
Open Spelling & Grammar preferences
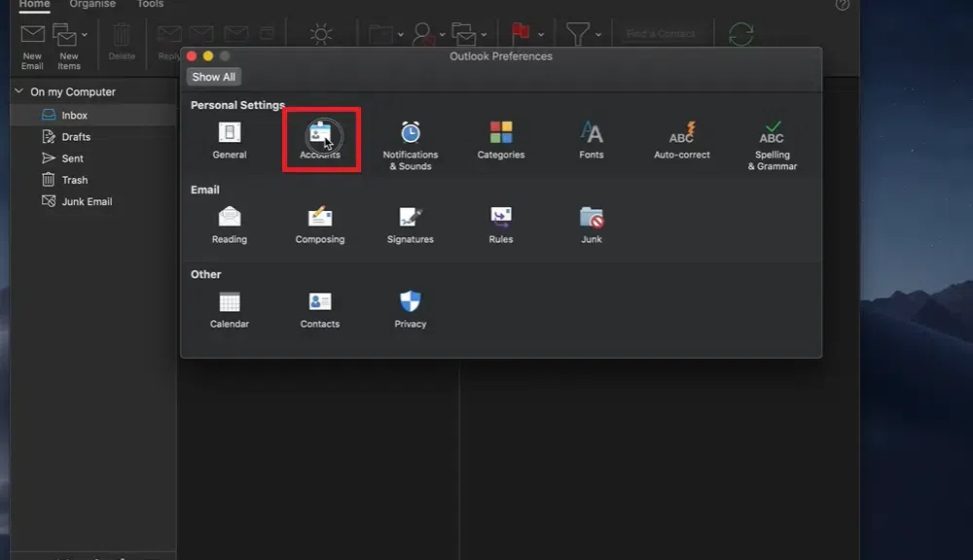pos(772,146)
